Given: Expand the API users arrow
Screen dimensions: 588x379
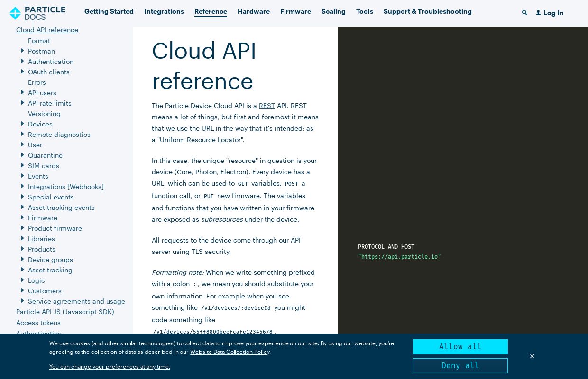Looking at the screenshot, I should 22,92.
